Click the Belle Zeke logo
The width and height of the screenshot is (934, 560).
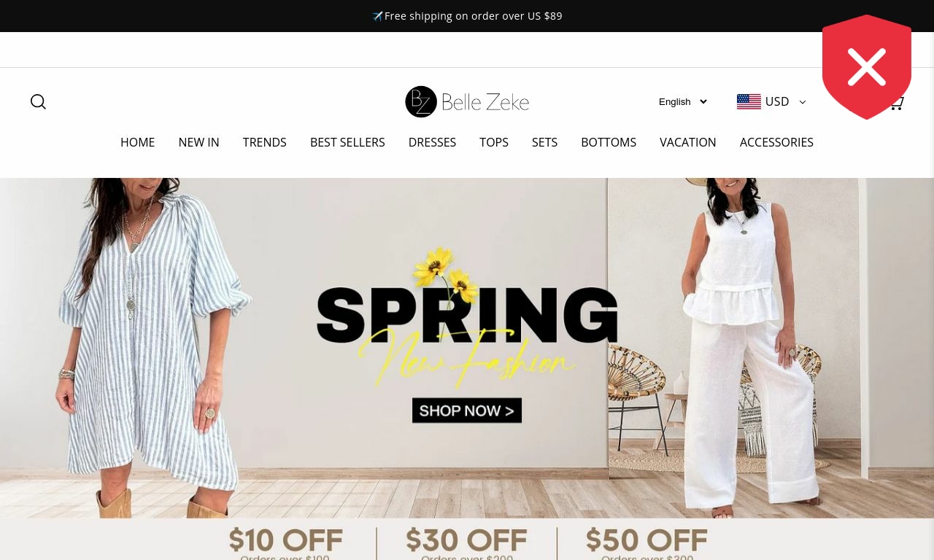(x=467, y=102)
